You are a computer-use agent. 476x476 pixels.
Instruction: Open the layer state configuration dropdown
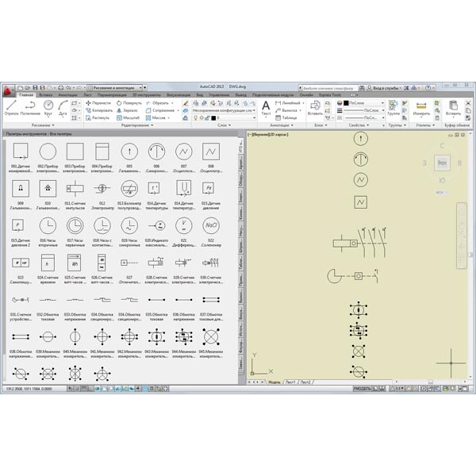click(224, 110)
